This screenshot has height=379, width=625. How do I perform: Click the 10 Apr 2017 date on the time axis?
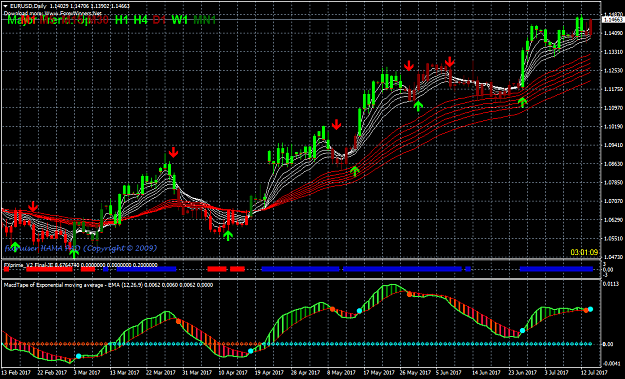point(233,373)
